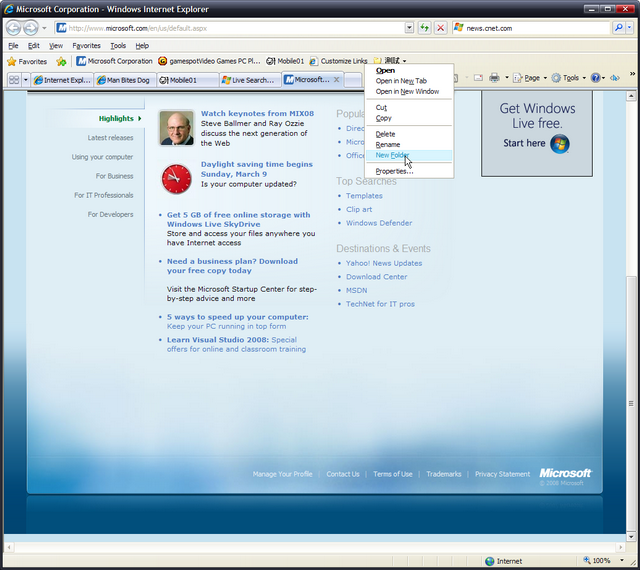Open the Edit menu
This screenshot has width=640, height=570.
pos(33,46)
